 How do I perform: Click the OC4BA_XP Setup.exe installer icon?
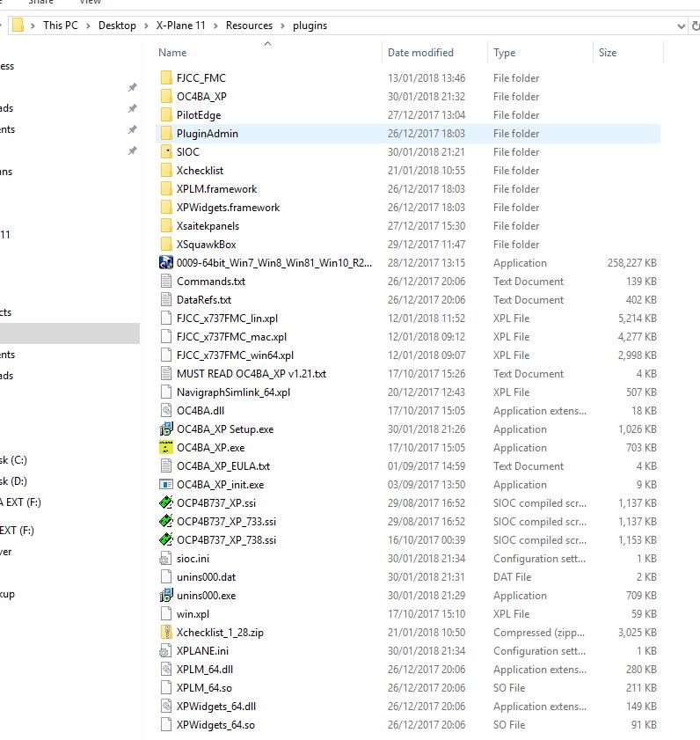pos(166,429)
